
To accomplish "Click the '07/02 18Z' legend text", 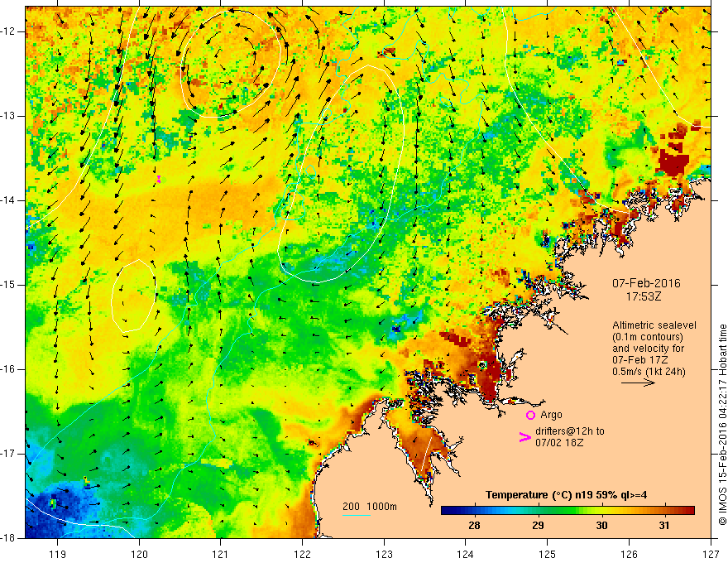I will pos(559,442).
